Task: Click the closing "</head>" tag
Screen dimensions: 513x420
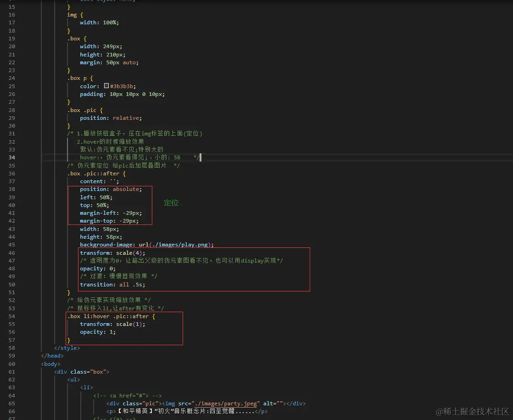Action: [52, 356]
